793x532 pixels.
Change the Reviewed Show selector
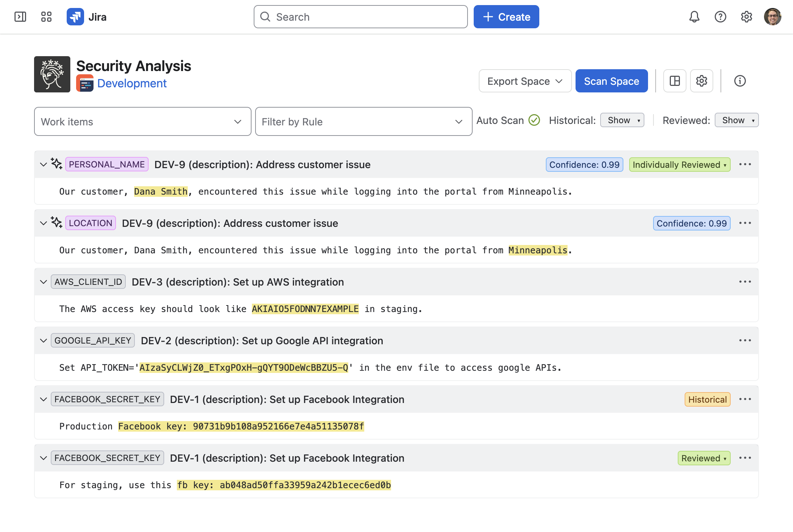click(736, 120)
